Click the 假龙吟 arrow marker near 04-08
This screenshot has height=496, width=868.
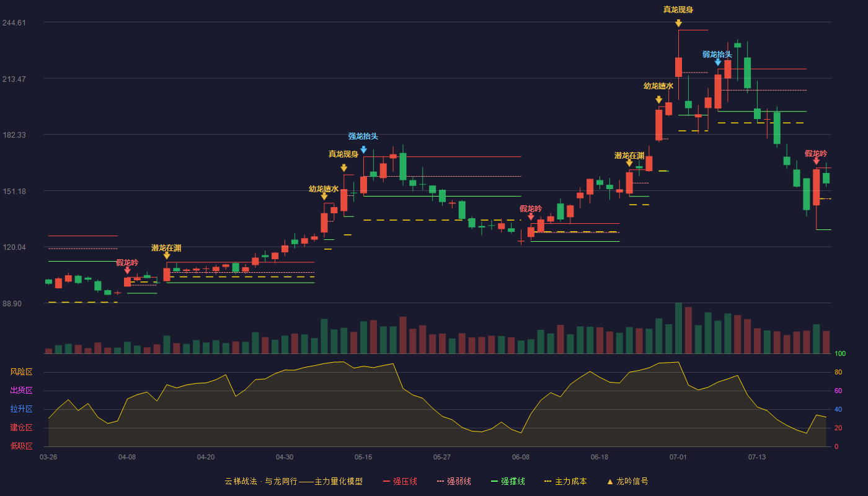127,270
